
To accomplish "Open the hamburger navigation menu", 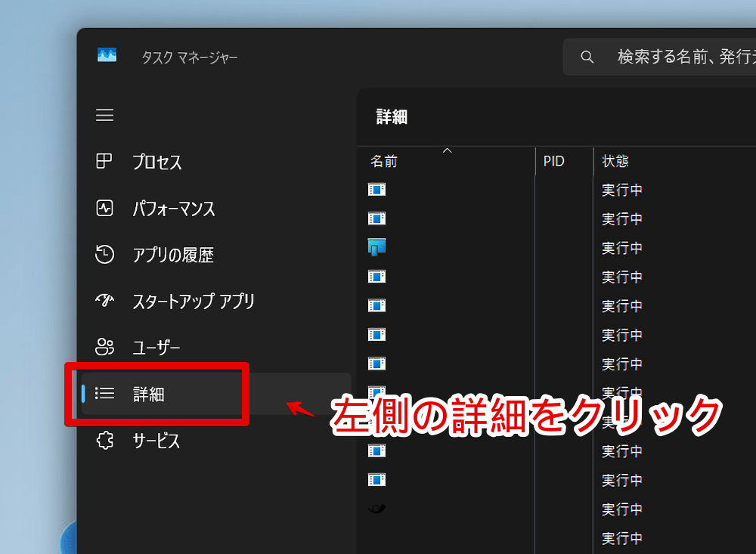I will 104,115.
